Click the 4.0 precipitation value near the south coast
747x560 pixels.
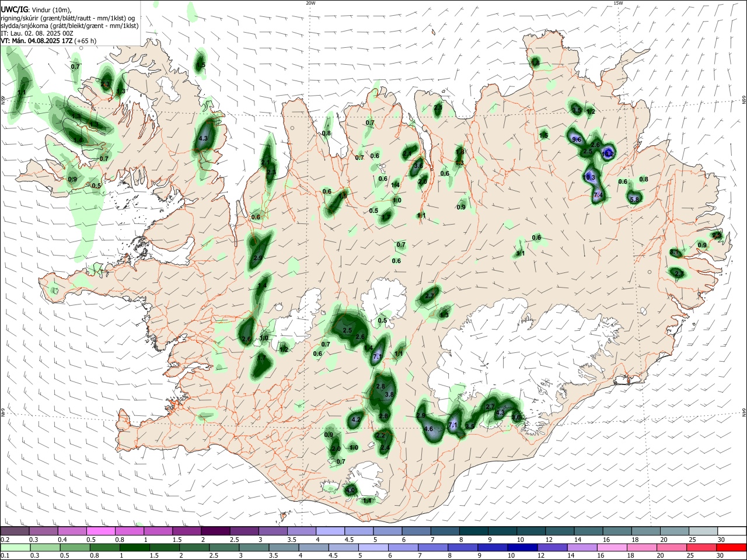coord(350,491)
